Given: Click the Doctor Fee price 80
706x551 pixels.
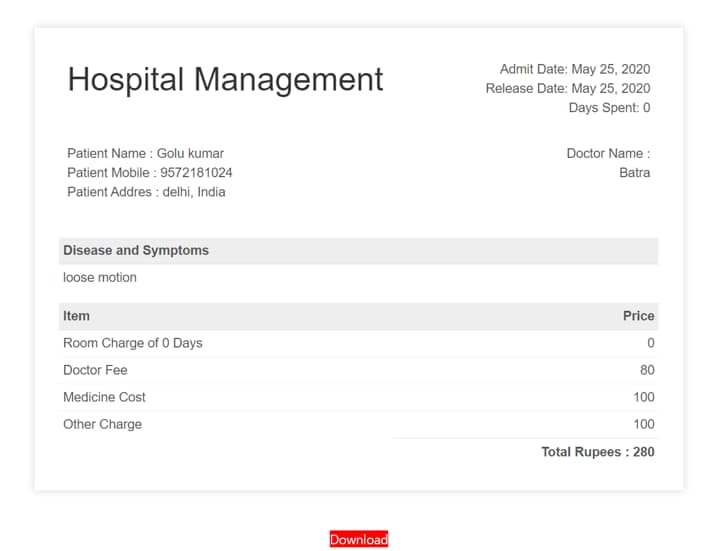Looking at the screenshot, I should pyautogui.click(x=647, y=370).
